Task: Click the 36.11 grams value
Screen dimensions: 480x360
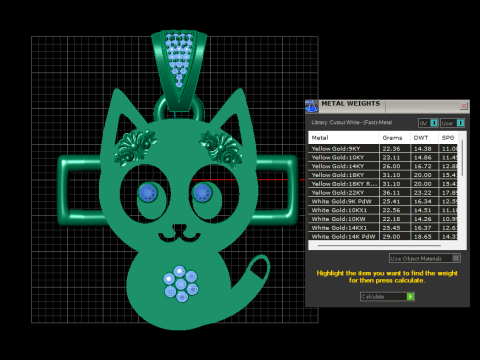Action: pyautogui.click(x=391, y=193)
